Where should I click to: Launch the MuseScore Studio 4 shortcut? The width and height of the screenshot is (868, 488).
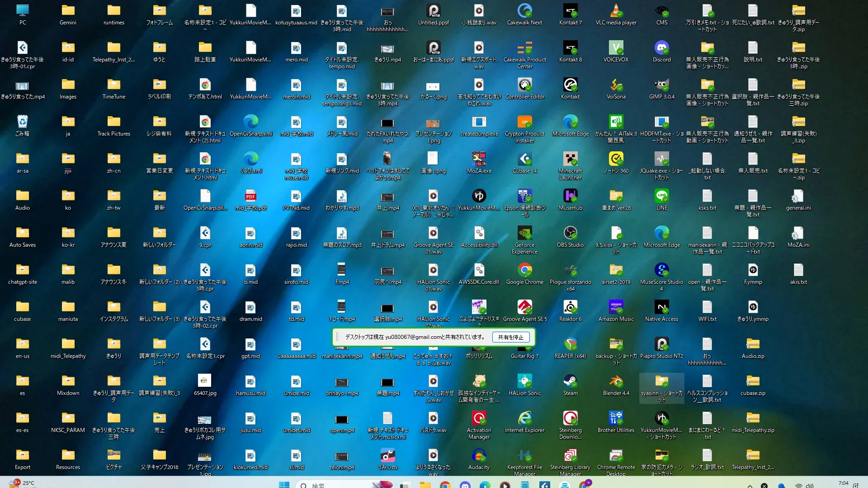point(661,271)
